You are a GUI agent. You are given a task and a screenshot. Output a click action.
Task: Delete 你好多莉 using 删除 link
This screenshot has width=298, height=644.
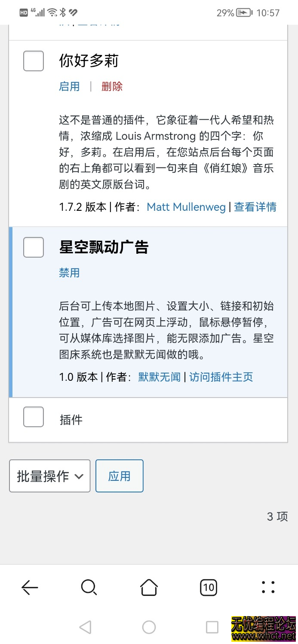(x=111, y=86)
